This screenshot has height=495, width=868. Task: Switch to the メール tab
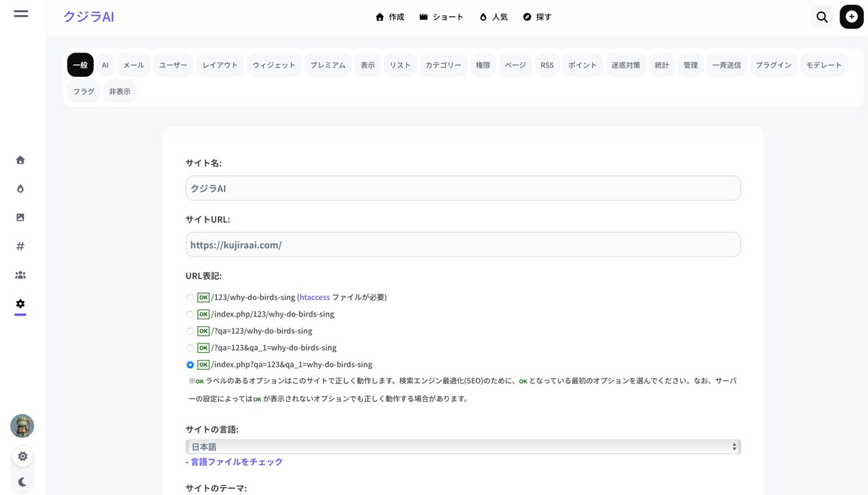pyautogui.click(x=134, y=65)
